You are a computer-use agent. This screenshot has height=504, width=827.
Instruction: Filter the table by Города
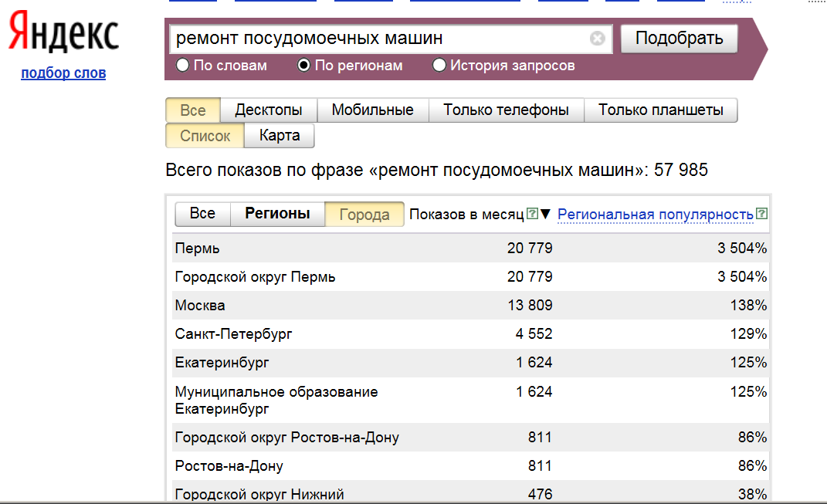pyautogui.click(x=364, y=215)
